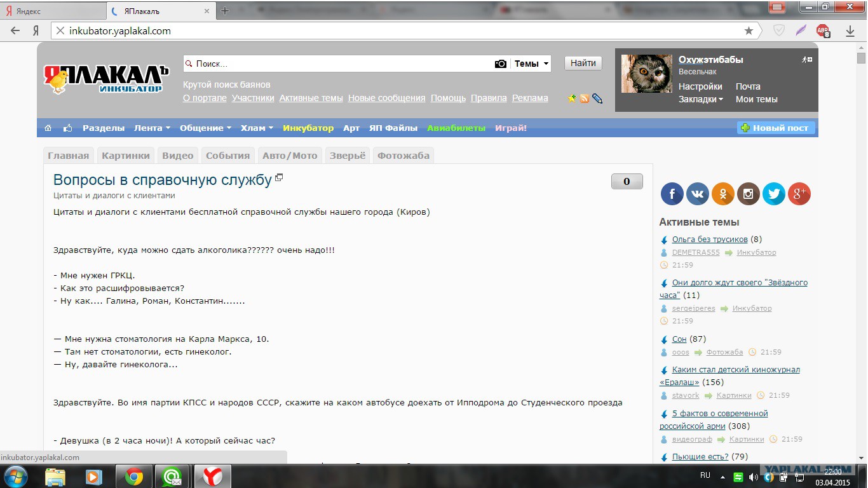The width and height of the screenshot is (868, 488).
Task: Click the Найти search button
Action: (x=583, y=63)
